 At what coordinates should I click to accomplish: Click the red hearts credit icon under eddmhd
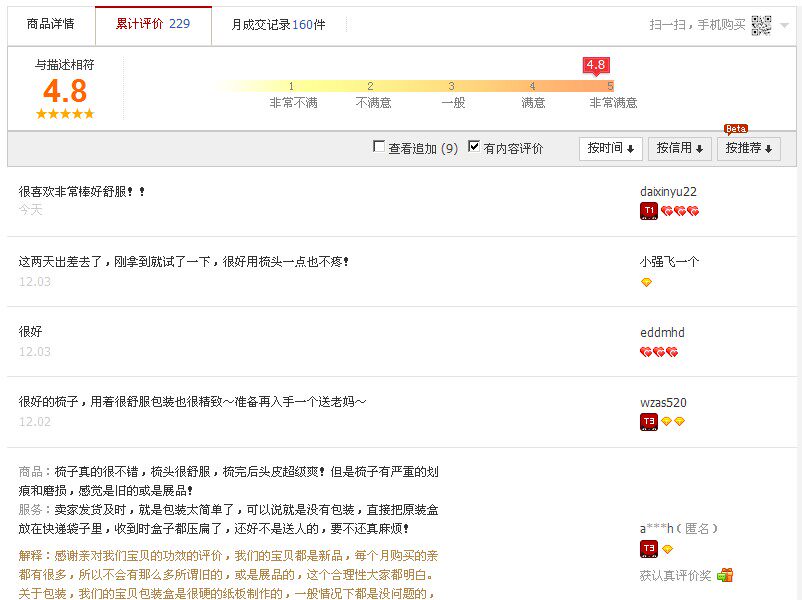pos(659,352)
